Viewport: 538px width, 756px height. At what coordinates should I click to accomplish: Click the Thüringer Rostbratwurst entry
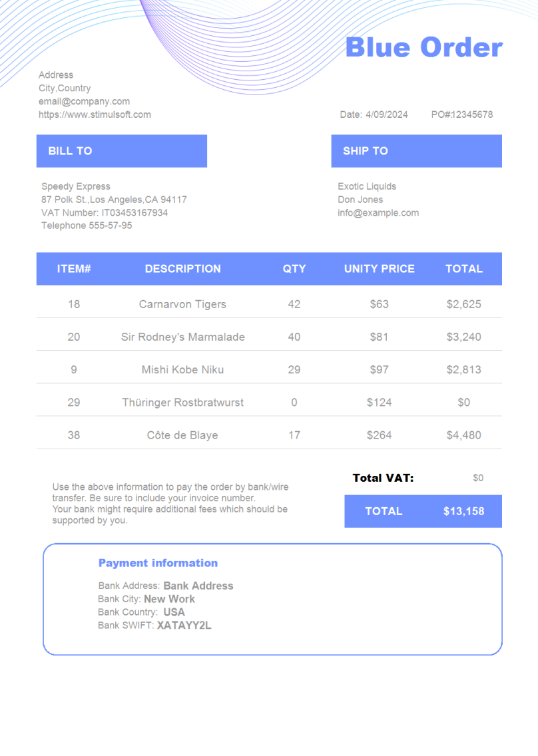tap(182, 403)
